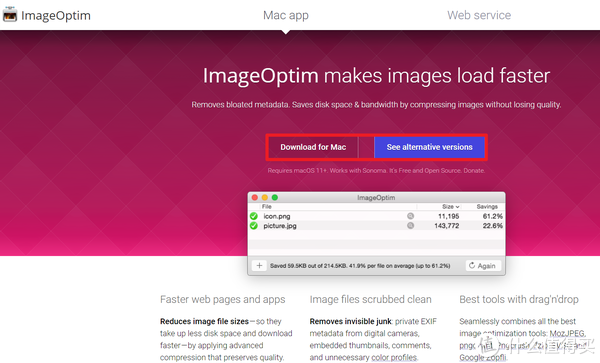This screenshot has height=363, width=600.
Task: Click the red close dot of ImageOptim window
Action: [255, 197]
